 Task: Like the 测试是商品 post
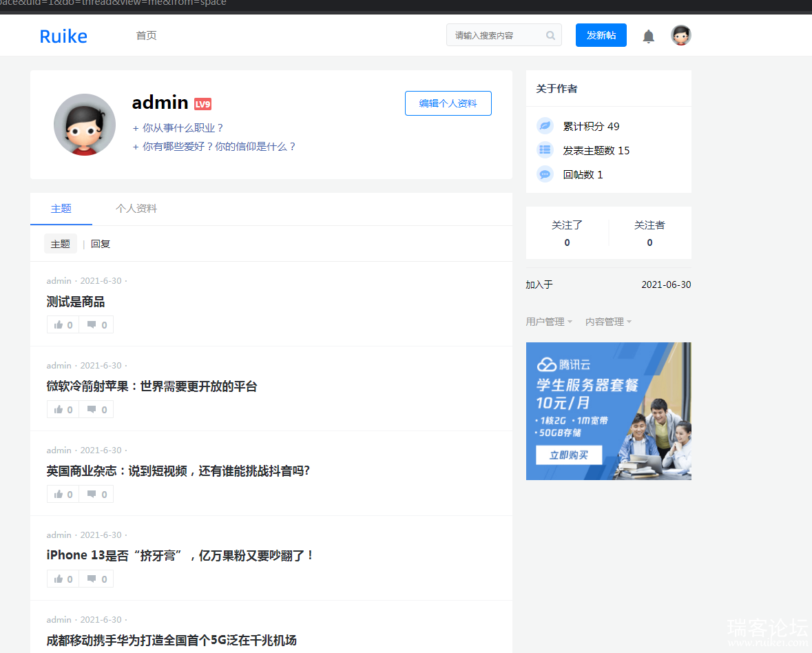tap(63, 325)
